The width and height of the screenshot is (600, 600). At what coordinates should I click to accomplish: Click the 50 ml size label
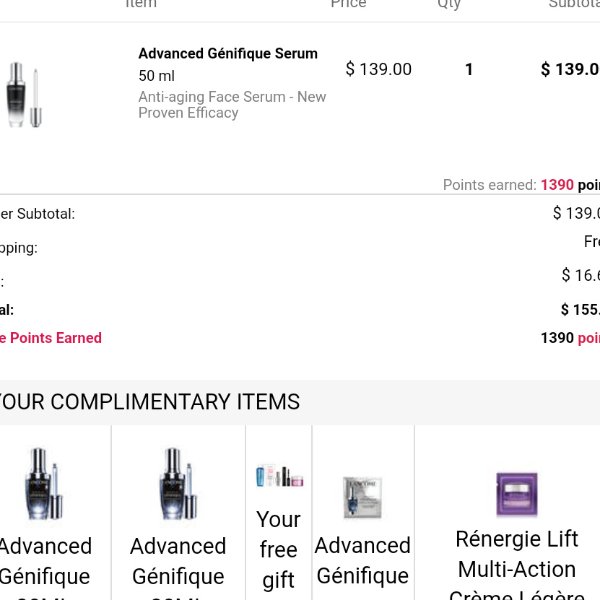tap(157, 76)
